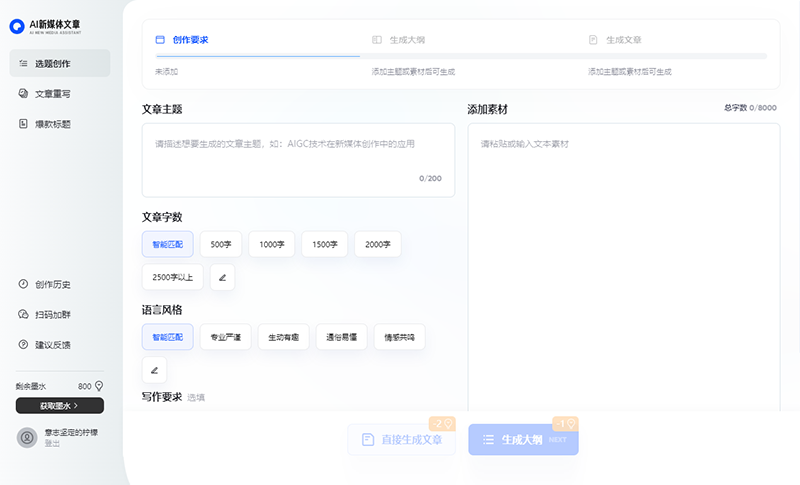Click the -1 ink cost badge
The height and width of the screenshot is (485, 800).
pos(565,424)
